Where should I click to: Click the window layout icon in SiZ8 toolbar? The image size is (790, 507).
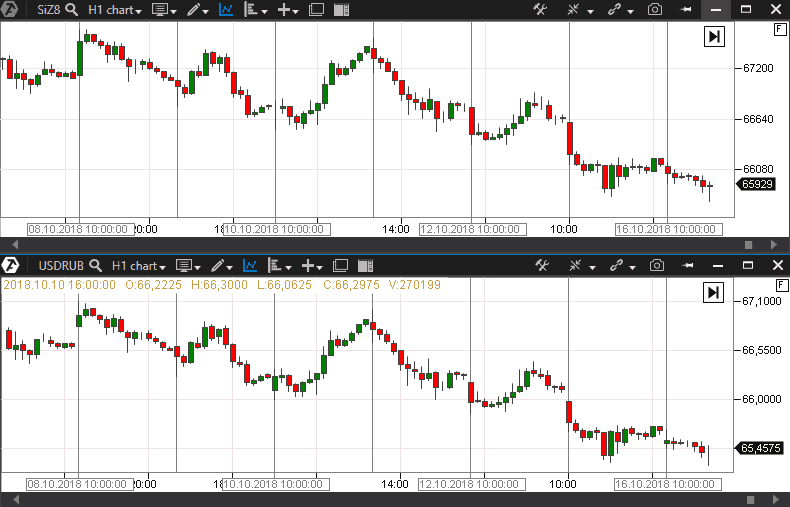(316, 10)
